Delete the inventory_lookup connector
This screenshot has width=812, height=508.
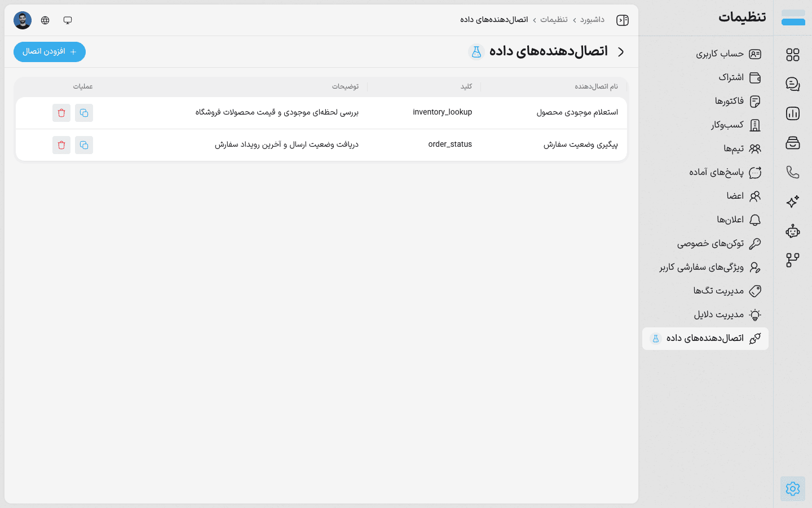point(61,113)
